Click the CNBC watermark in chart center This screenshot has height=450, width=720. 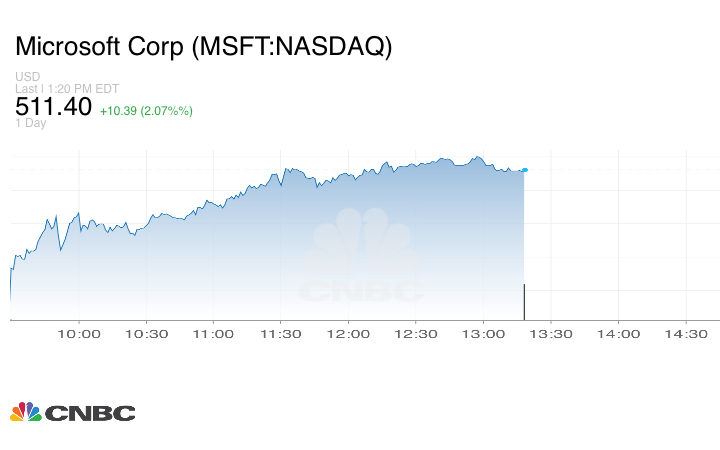click(x=363, y=256)
